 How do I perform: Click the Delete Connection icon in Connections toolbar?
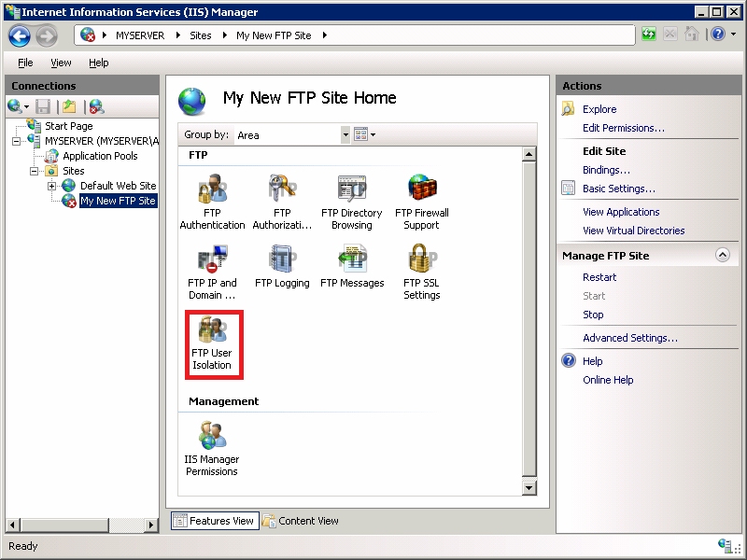[97, 106]
